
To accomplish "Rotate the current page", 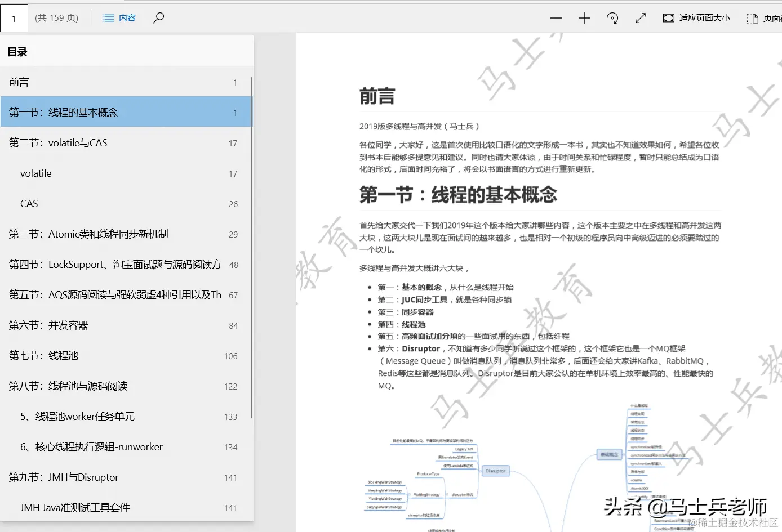I will [x=612, y=17].
